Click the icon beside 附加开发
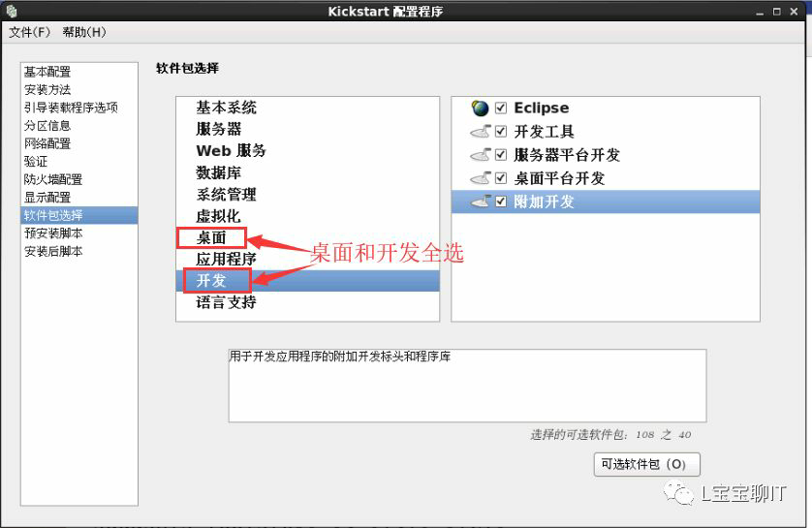Viewport: 812px width, 528px height. point(480,202)
